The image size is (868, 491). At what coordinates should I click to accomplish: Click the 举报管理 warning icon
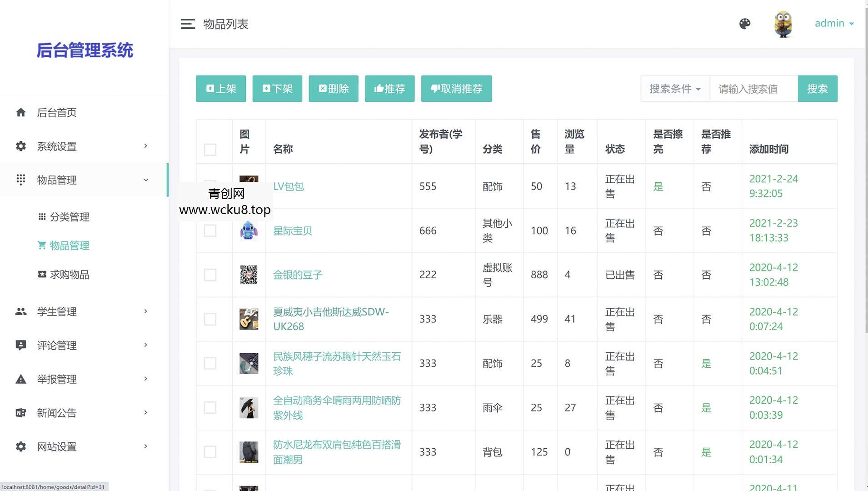(x=21, y=379)
